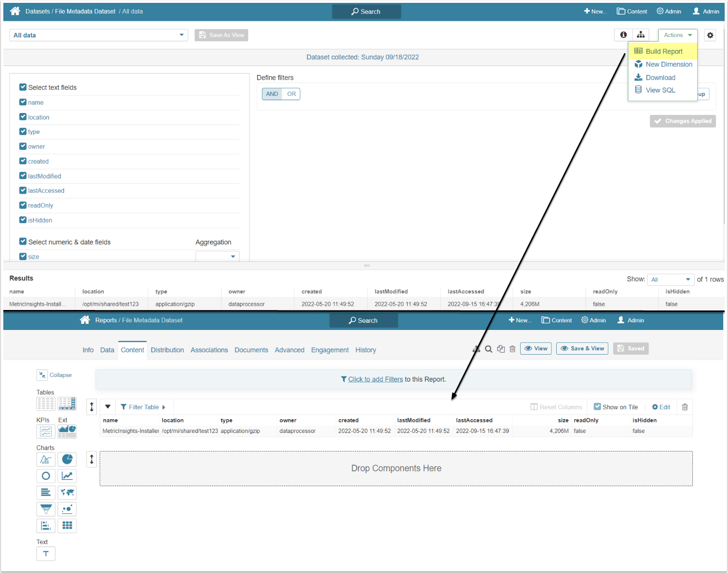
Task: Click the 'Click to add Filters' link
Action: coord(375,379)
